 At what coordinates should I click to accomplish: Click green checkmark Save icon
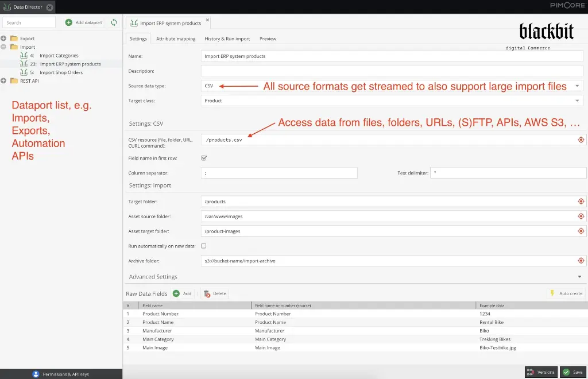click(566, 372)
